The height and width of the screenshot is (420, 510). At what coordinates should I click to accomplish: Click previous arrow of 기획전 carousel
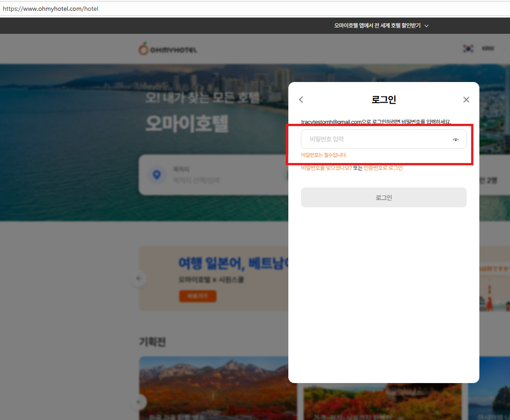pyautogui.click(x=139, y=402)
